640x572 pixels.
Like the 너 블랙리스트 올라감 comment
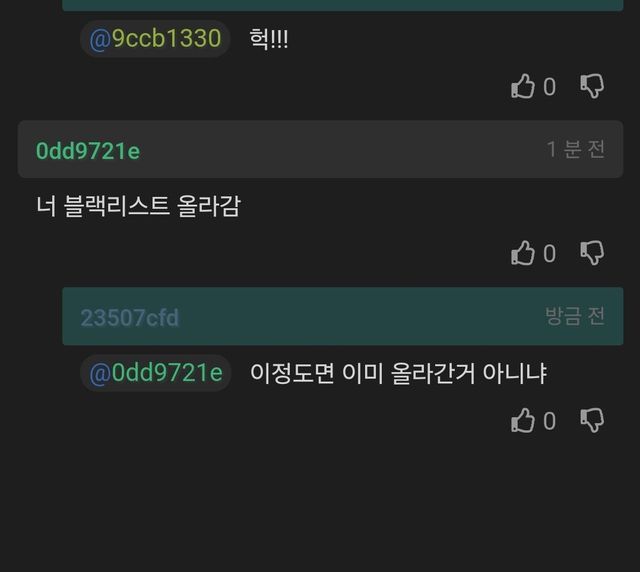click(x=522, y=253)
